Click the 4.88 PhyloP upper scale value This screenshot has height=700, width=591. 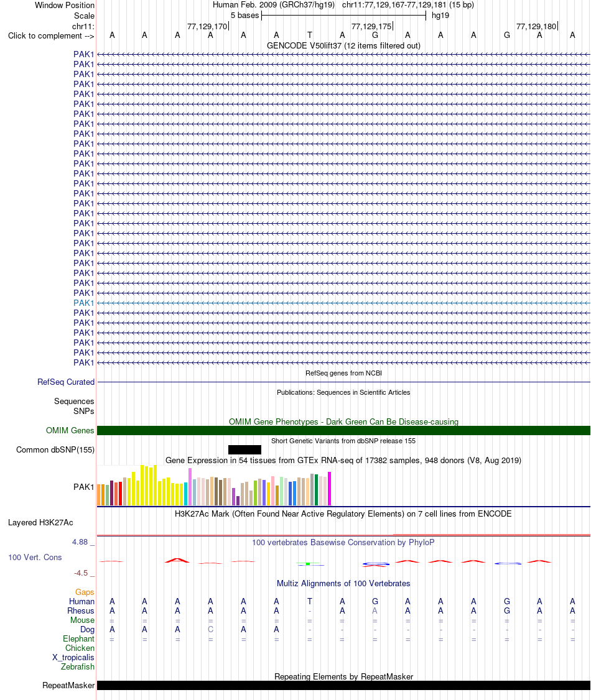click(80, 542)
